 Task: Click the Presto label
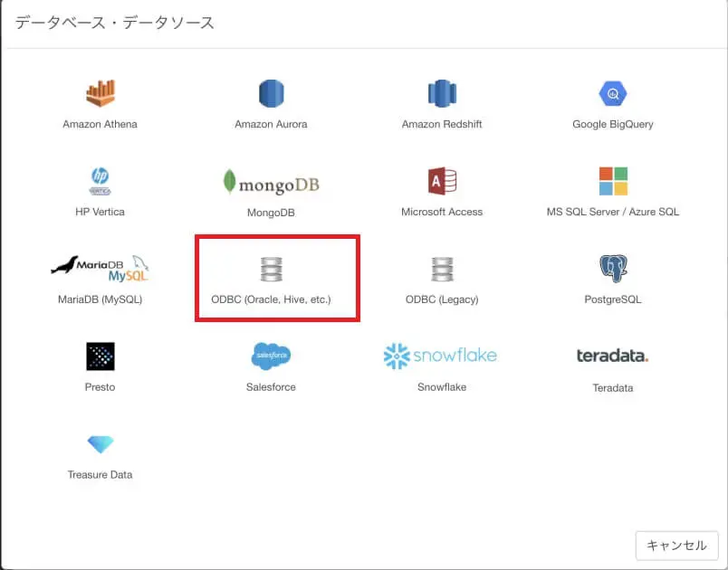coord(100,387)
